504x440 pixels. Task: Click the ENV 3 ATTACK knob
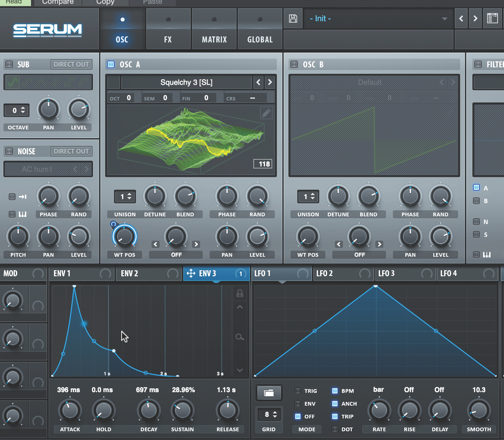pyautogui.click(x=70, y=410)
